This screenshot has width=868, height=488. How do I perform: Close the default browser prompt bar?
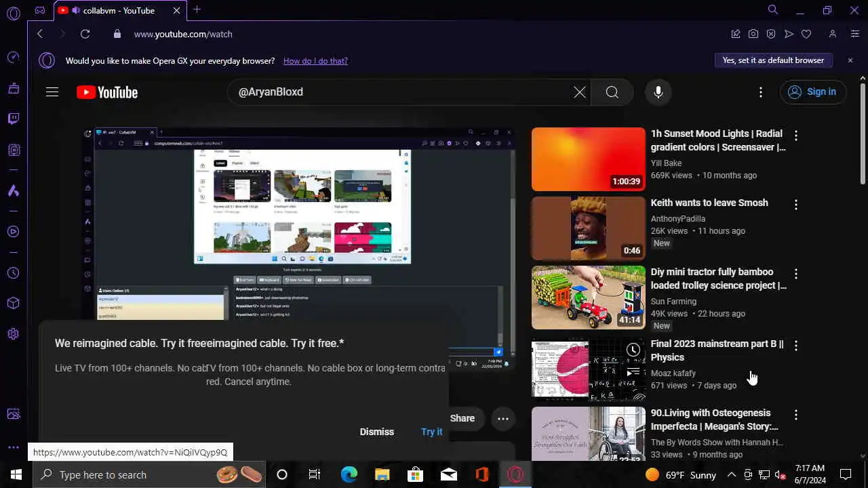[x=850, y=60]
